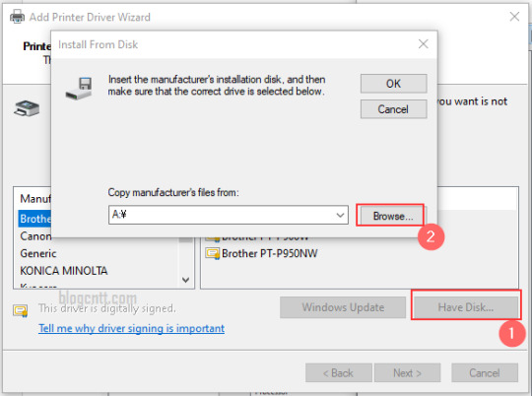Screen dimensions: 532x396
Task: Cancel the Add Printer Driver Wizard
Action: pyautogui.click(x=485, y=373)
